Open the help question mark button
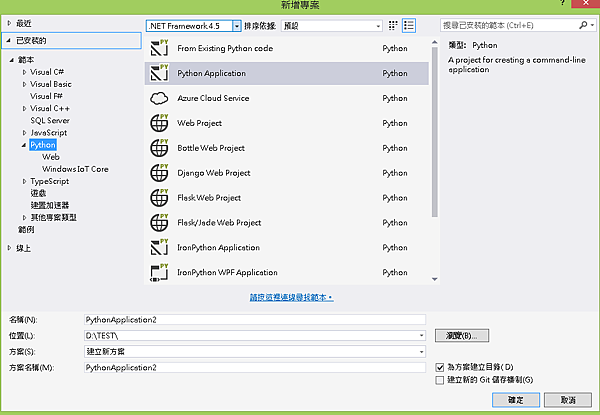This screenshot has width=600, height=415. tap(562, 3)
